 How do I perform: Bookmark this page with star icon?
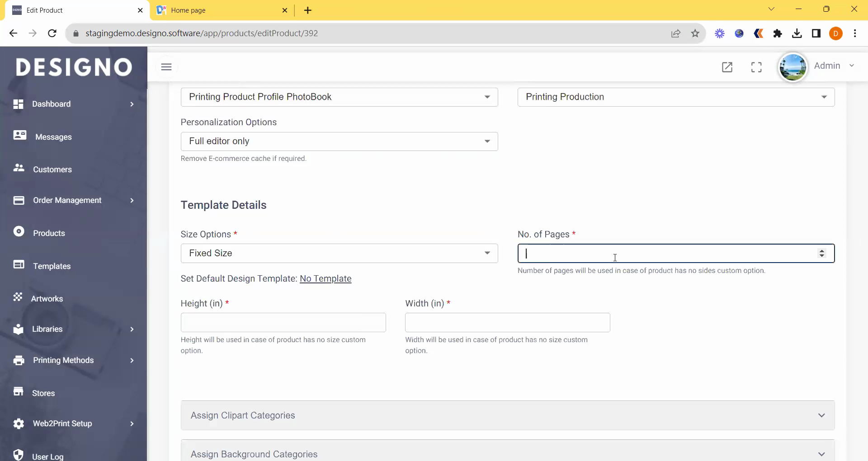tap(695, 33)
